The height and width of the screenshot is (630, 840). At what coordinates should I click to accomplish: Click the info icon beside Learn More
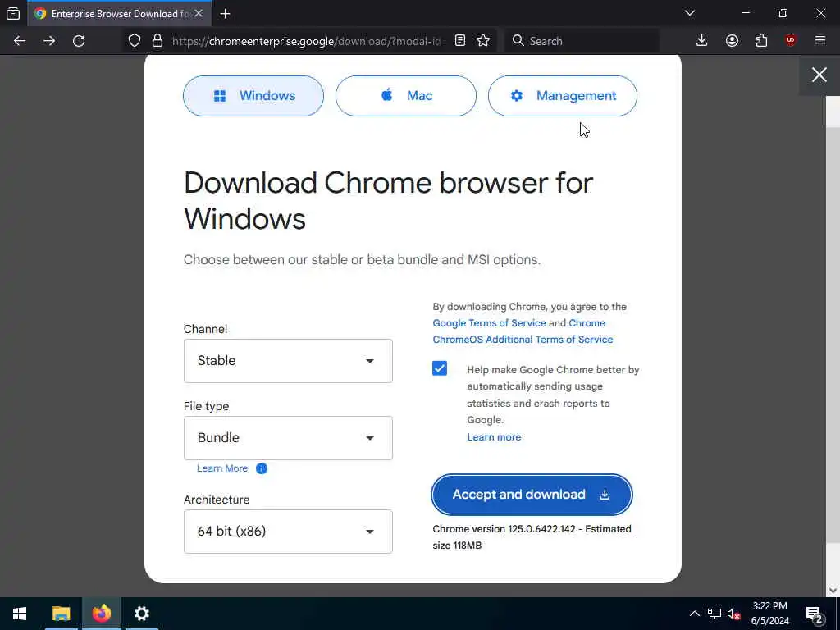tap(262, 468)
